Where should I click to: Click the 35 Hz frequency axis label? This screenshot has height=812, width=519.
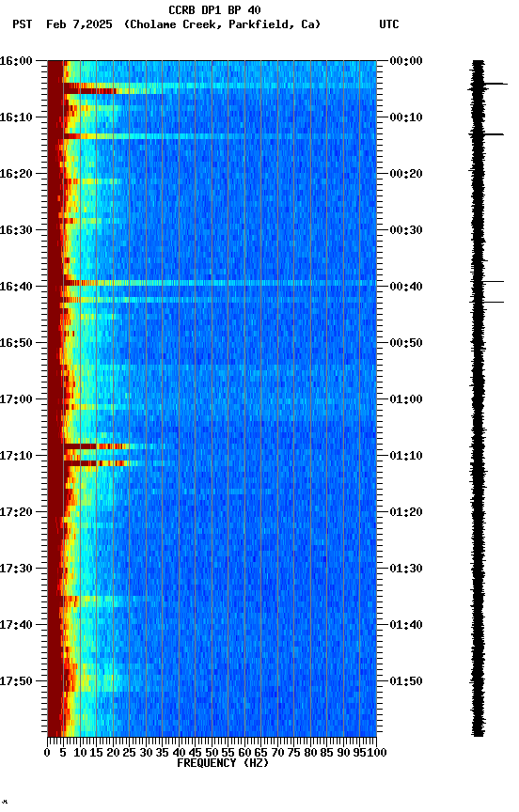(x=163, y=753)
